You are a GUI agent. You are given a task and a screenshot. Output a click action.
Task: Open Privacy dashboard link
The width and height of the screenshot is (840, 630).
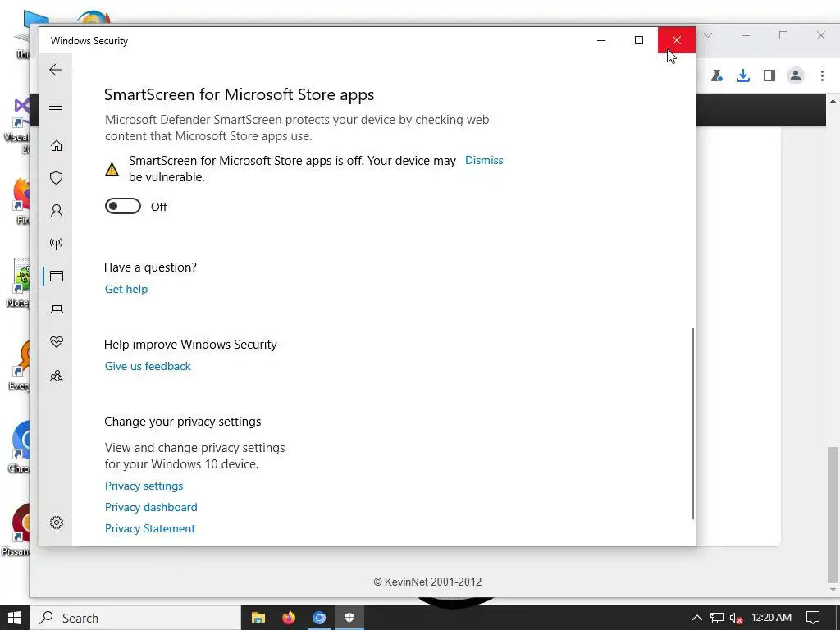click(x=151, y=507)
